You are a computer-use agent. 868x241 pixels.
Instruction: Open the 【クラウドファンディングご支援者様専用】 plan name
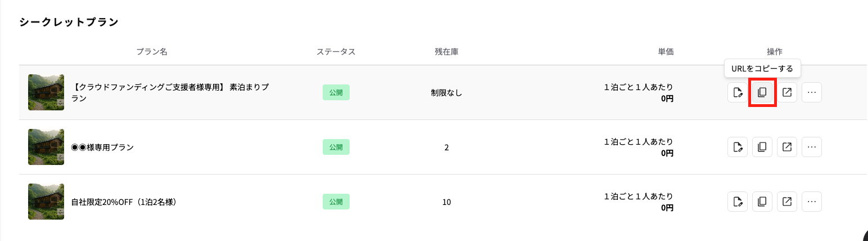171,92
